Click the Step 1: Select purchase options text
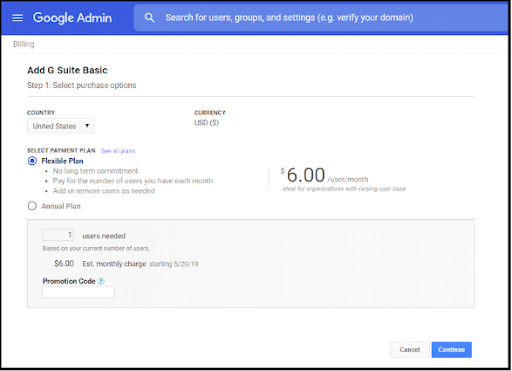This screenshot has width=512, height=371. tap(82, 85)
